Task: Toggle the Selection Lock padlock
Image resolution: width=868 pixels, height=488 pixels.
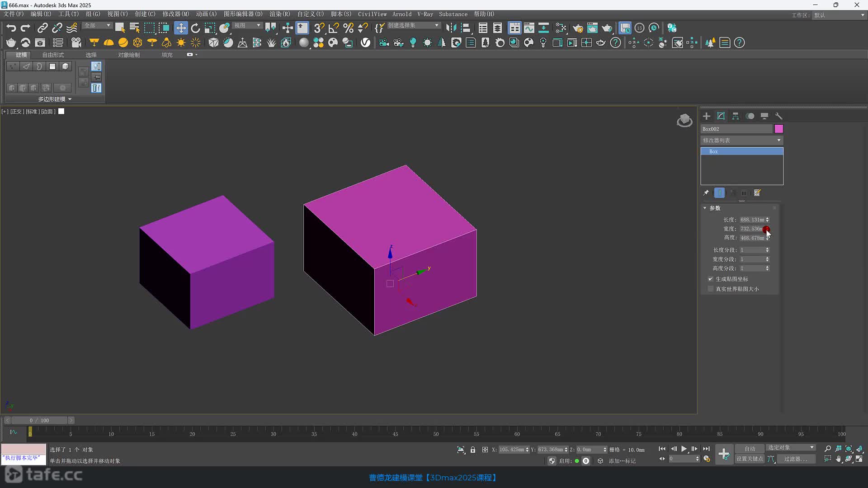Action: [473, 450]
